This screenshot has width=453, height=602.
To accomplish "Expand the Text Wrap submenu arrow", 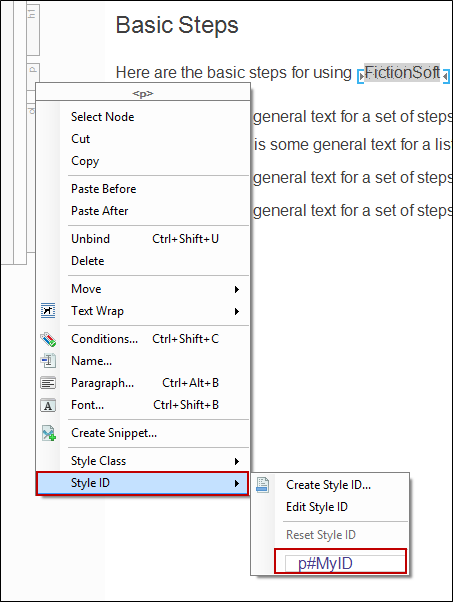I will coord(237,311).
